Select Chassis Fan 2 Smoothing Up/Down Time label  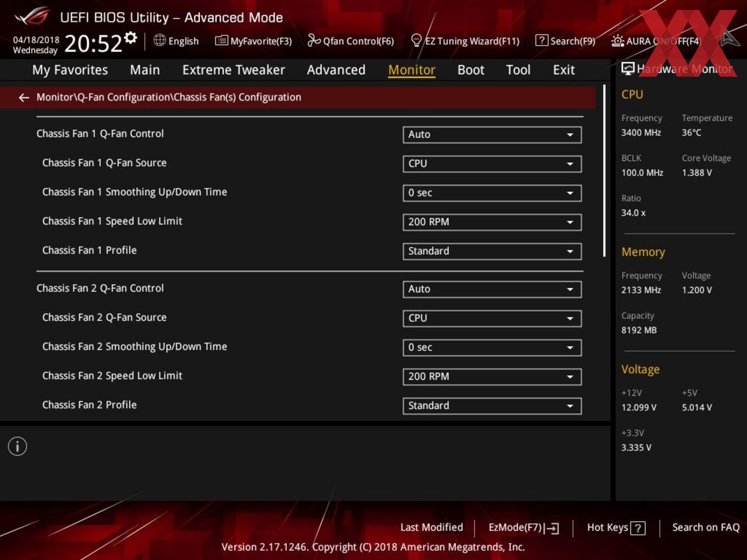pos(135,346)
